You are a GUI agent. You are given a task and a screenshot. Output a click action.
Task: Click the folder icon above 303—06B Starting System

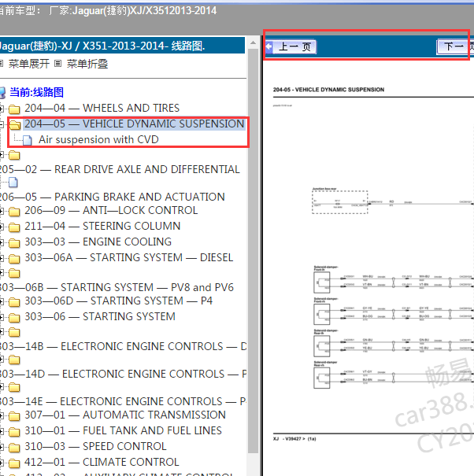tap(14, 274)
